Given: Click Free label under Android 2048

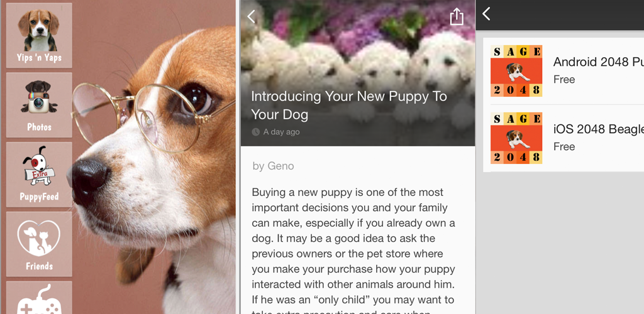Looking at the screenshot, I should coord(564,79).
